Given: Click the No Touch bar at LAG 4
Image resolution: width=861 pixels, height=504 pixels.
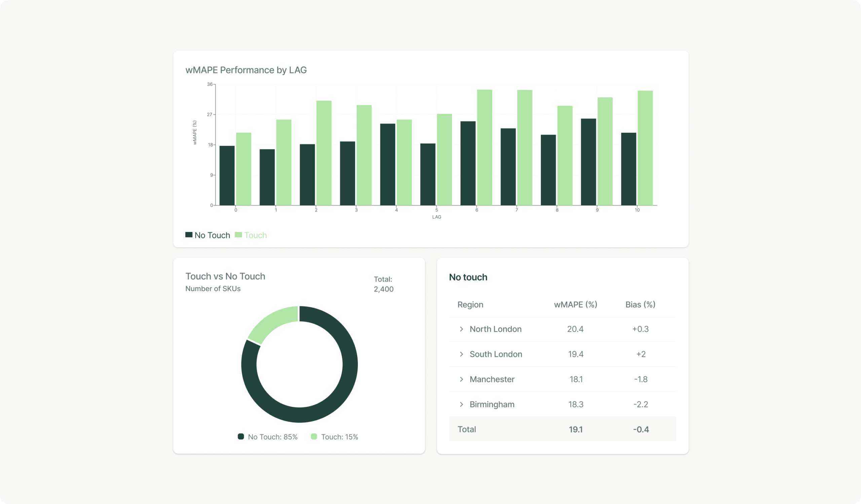Looking at the screenshot, I should click(387, 165).
